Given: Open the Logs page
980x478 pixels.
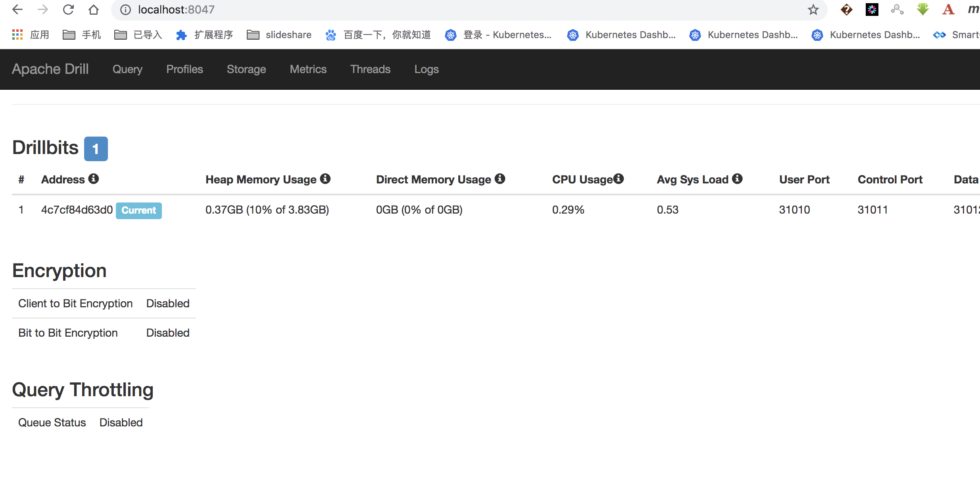Looking at the screenshot, I should pyautogui.click(x=427, y=69).
